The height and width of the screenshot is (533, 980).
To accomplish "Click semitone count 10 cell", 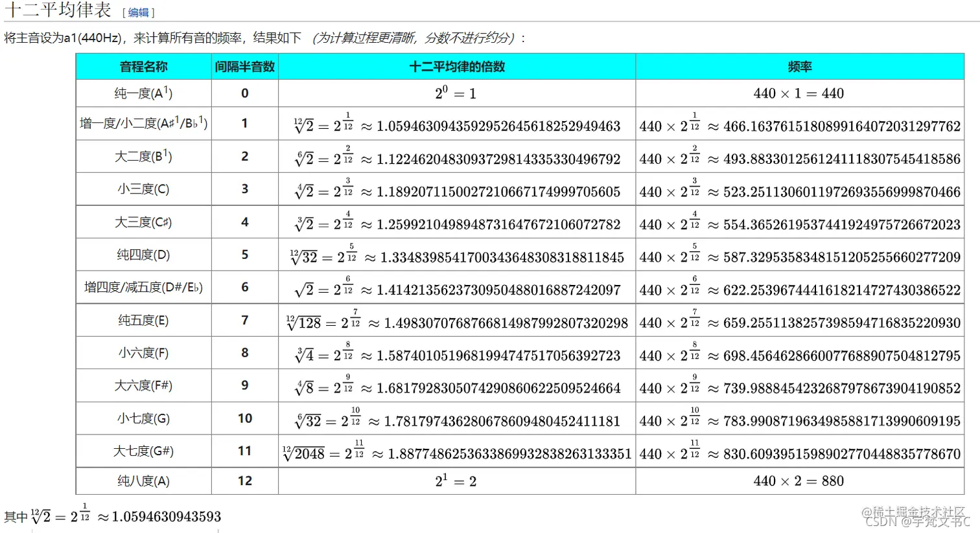I will [245, 418].
